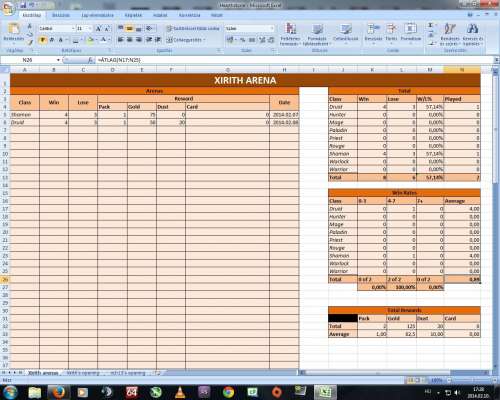Open the fill color dropdown arrow
The height and width of the screenshot is (400, 500).
coord(96,40)
